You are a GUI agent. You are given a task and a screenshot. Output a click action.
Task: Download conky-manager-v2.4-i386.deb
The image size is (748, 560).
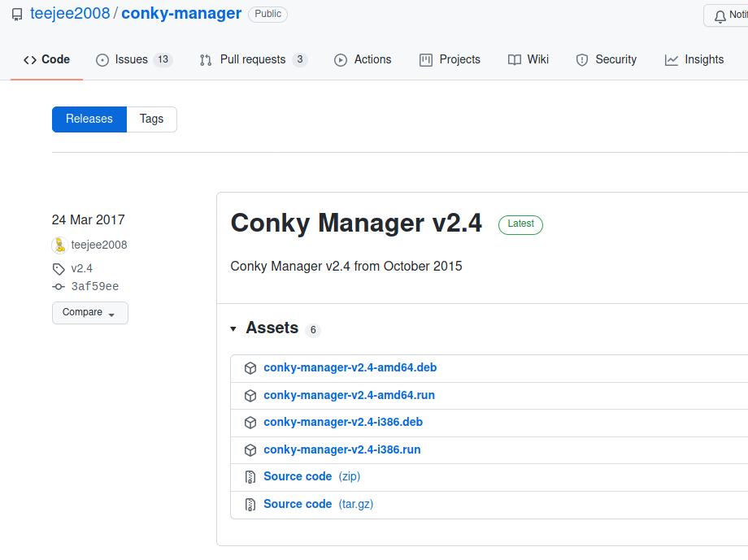343,422
